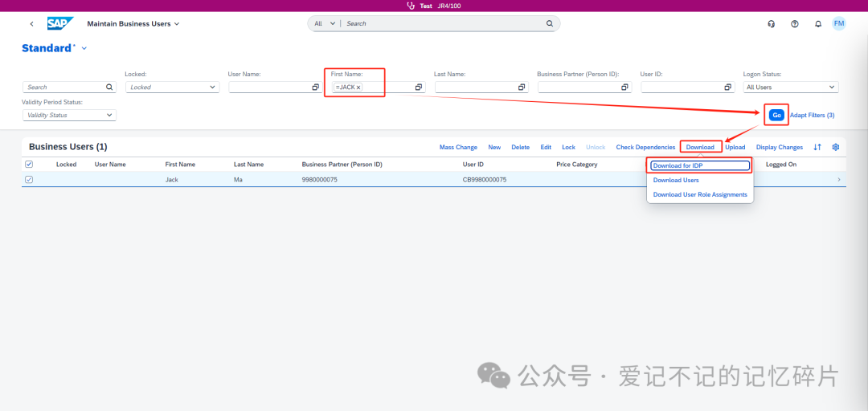
Task: Toggle the Jack Ma row checkbox
Action: (x=30, y=180)
